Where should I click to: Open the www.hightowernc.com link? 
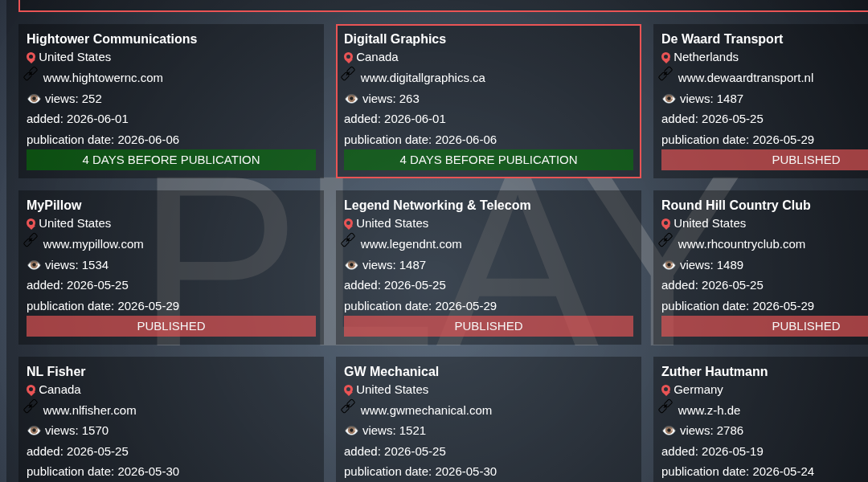[x=103, y=78]
